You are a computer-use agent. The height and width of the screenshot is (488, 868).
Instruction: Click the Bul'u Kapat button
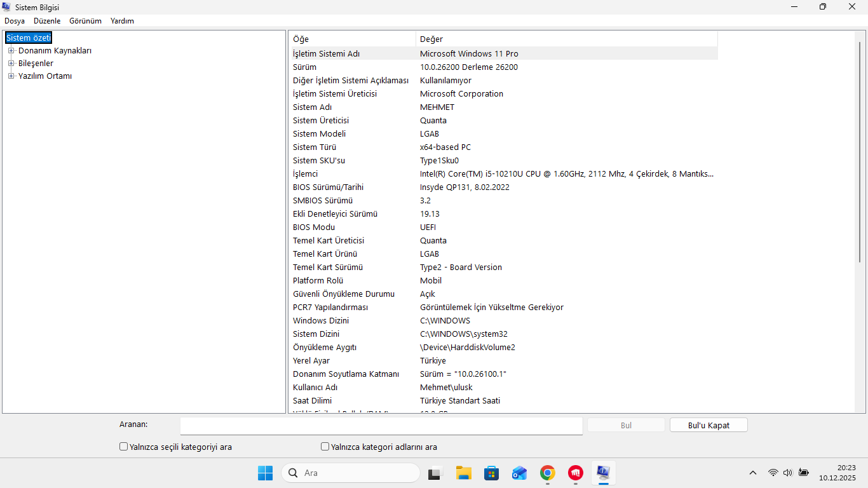pyautogui.click(x=709, y=425)
